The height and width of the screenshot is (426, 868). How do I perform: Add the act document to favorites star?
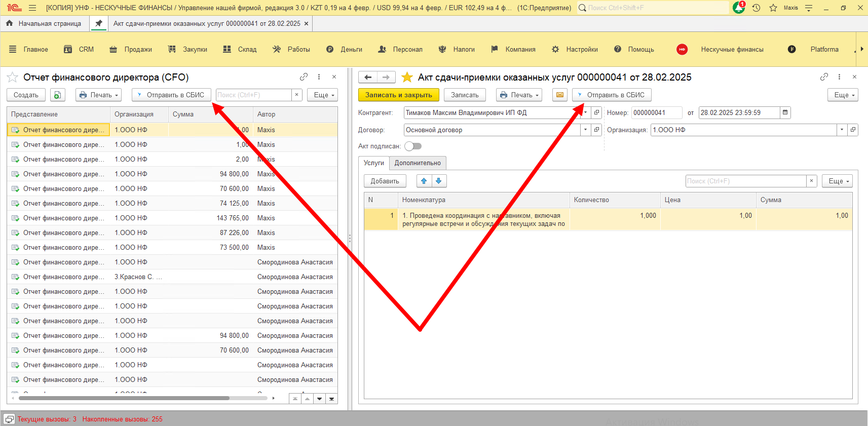(x=407, y=78)
